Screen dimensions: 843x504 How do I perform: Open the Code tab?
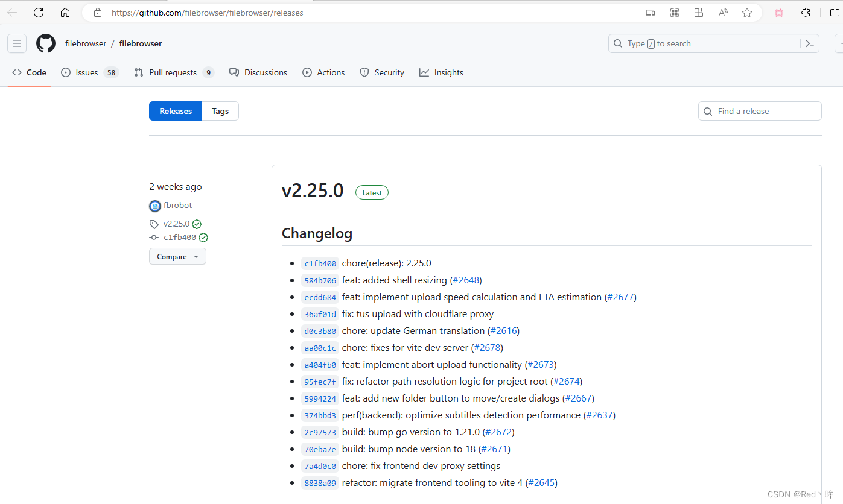coord(29,72)
